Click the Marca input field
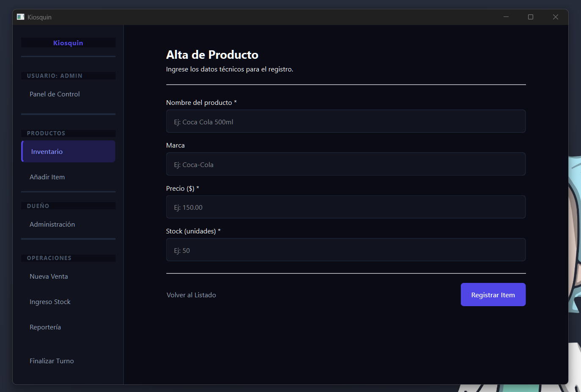 click(x=346, y=164)
